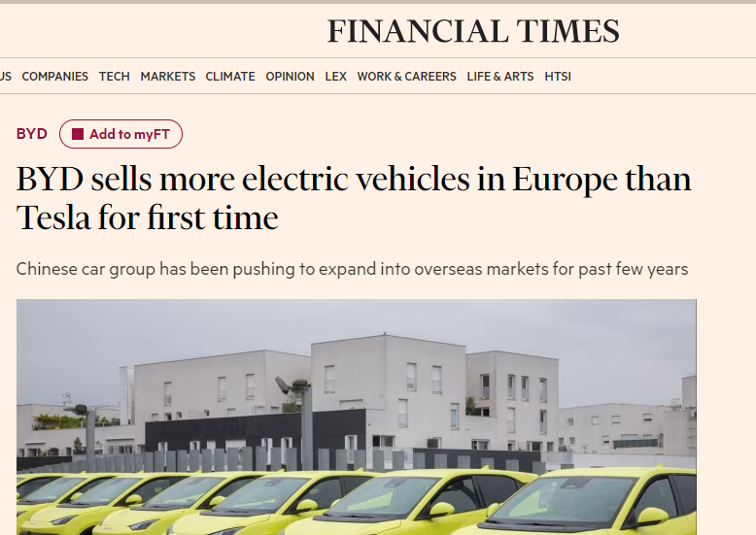Screen dimensions: 756x535
Task: Go to Work & Careers section
Action: coord(406,77)
